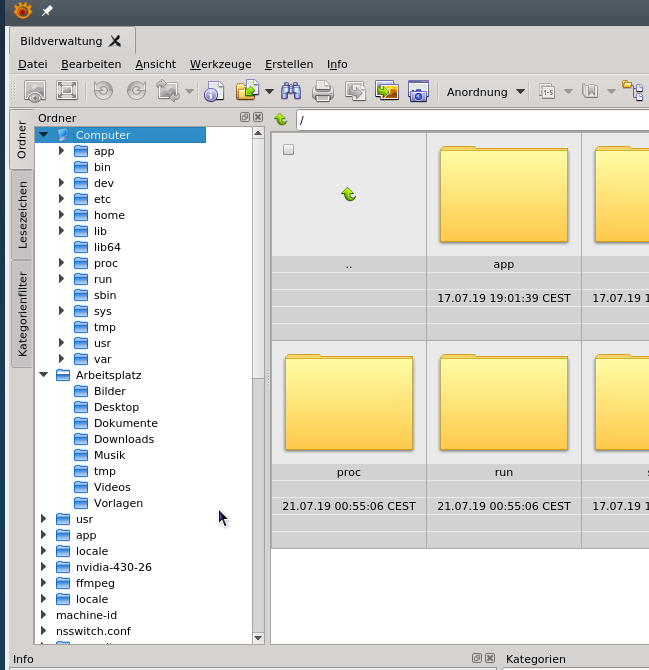Open the Anordnung dropdown

(485, 92)
